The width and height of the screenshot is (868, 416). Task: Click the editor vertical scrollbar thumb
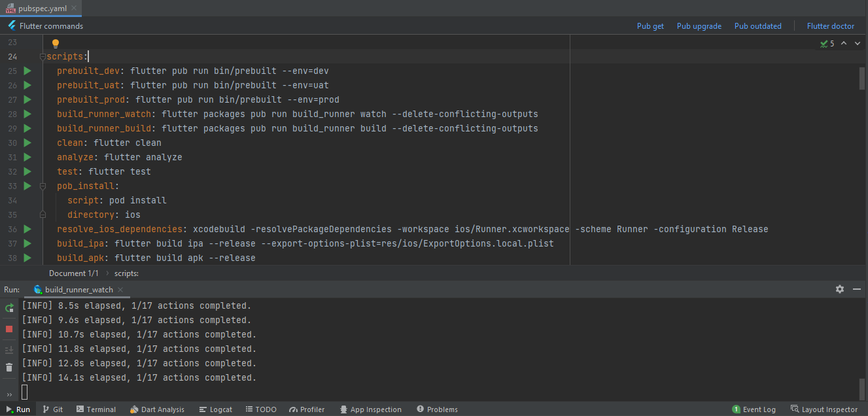pyautogui.click(x=862, y=78)
